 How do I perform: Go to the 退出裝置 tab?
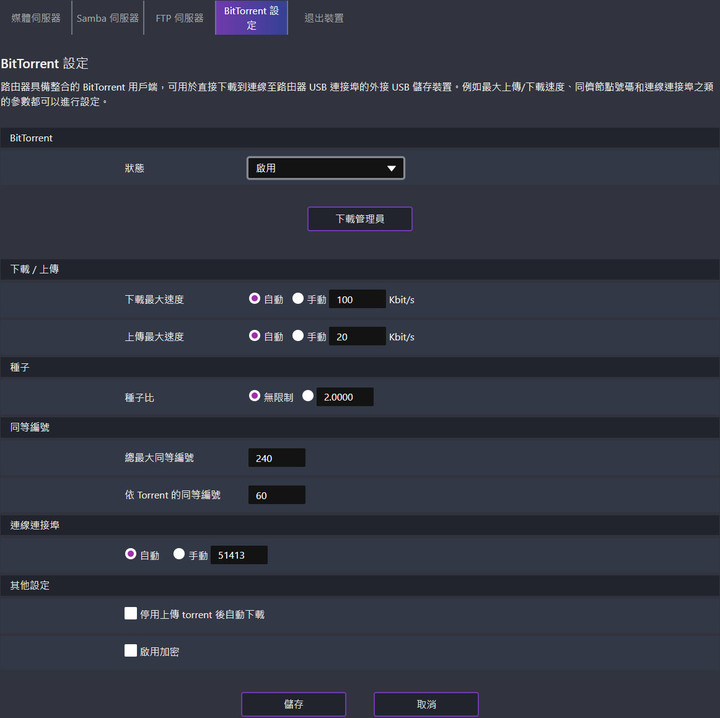[324, 18]
